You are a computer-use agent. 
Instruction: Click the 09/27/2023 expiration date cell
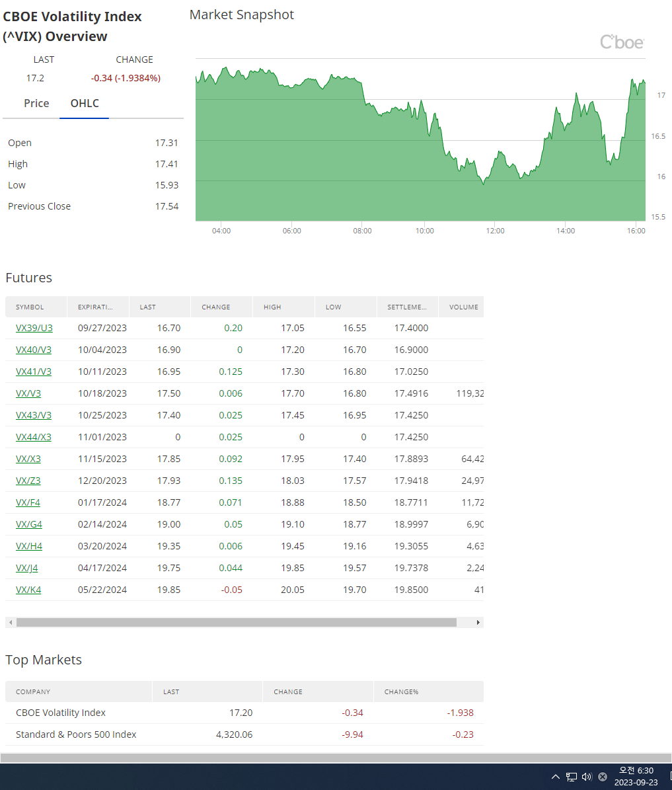coord(102,328)
